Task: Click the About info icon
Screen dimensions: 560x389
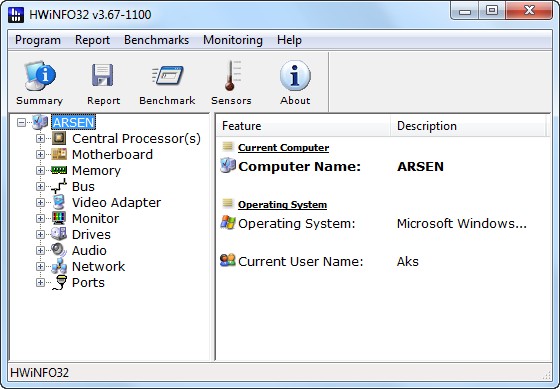Action: (x=295, y=75)
